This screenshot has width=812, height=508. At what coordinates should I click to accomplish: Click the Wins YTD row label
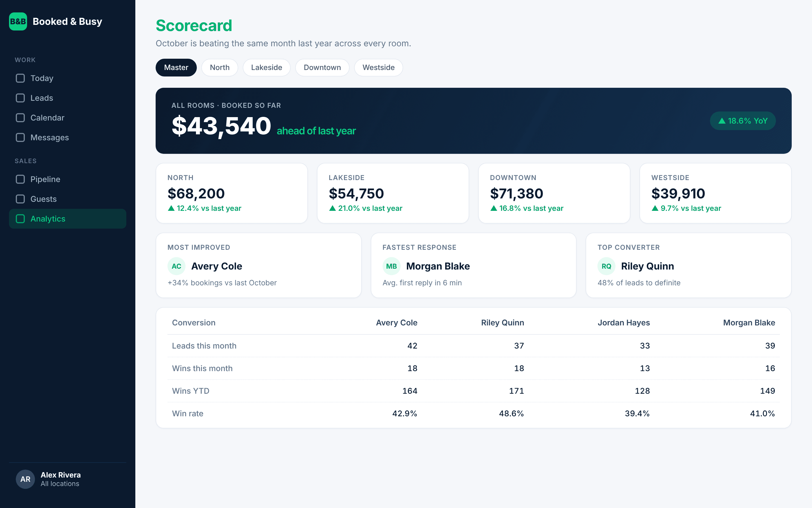[191, 391]
